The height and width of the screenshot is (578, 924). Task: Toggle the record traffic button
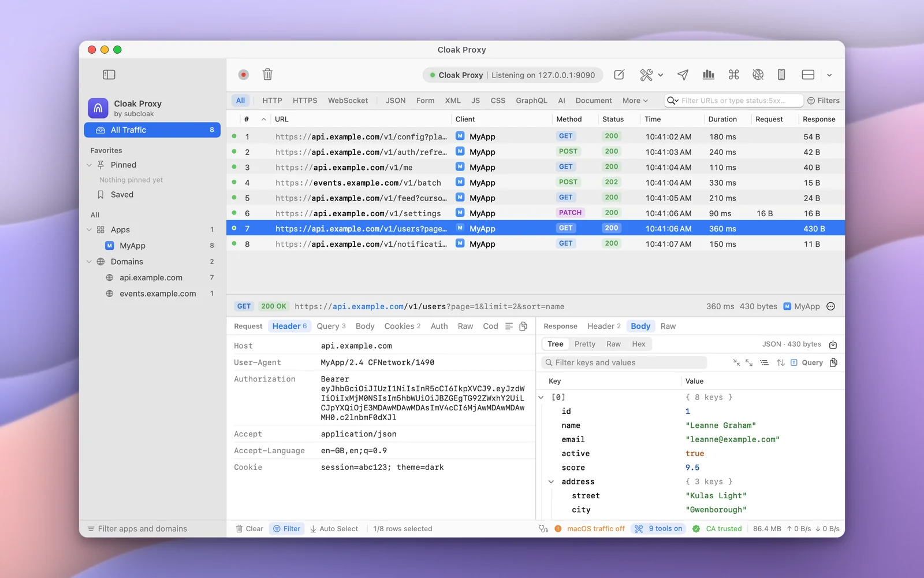(x=244, y=75)
